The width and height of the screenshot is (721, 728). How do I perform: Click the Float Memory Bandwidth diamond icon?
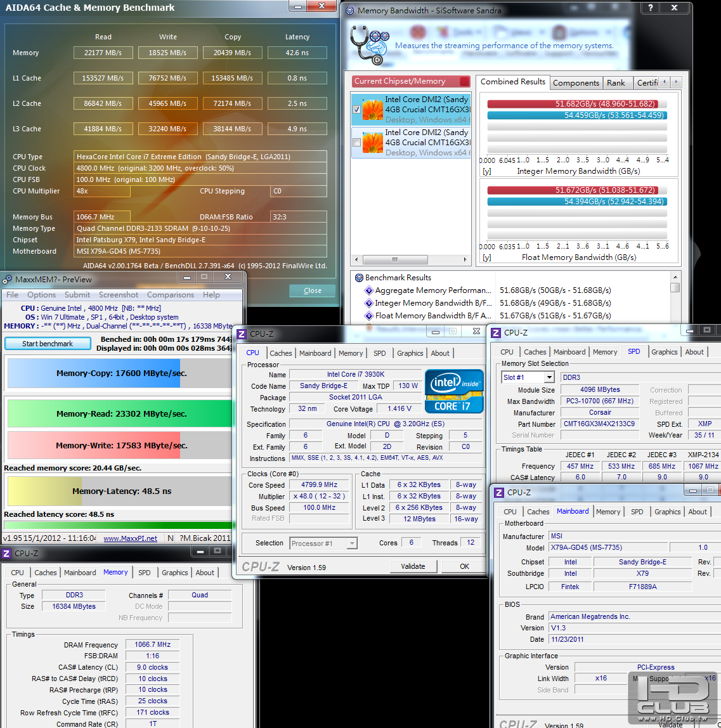(369, 316)
